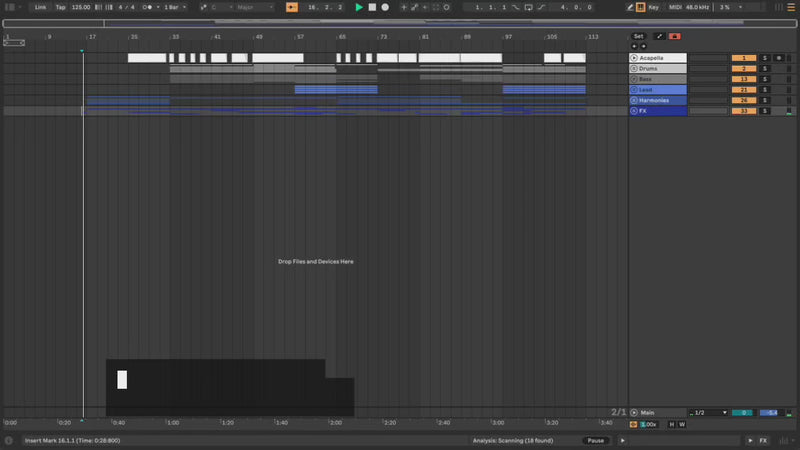
Task: Click the Stop transport button
Action: point(372,7)
